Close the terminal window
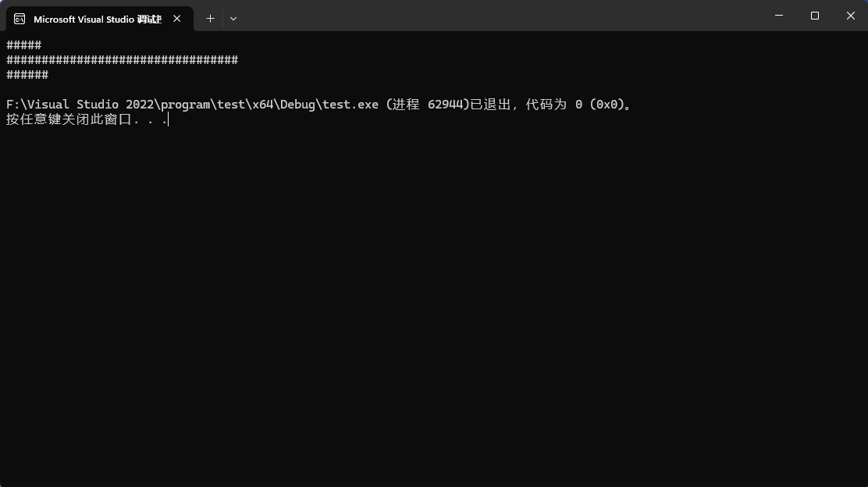 851,16
